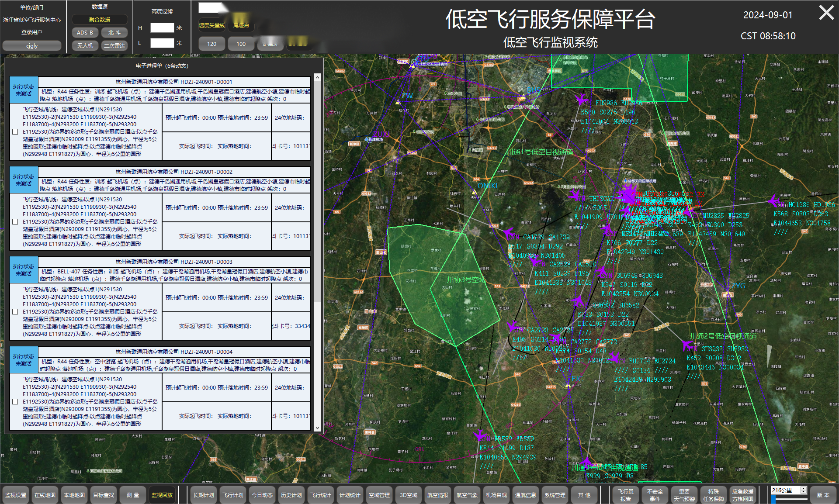This screenshot has height=504, width=839.
Task: Open the 空域管理 menu
Action: [379, 495]
